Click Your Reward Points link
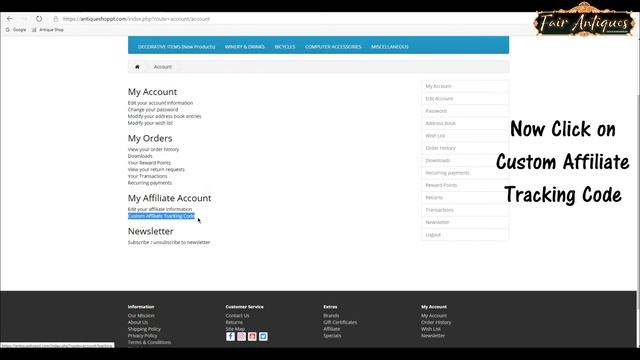The height and width of the screenshot is (360, 640). (x=149, y=163)
